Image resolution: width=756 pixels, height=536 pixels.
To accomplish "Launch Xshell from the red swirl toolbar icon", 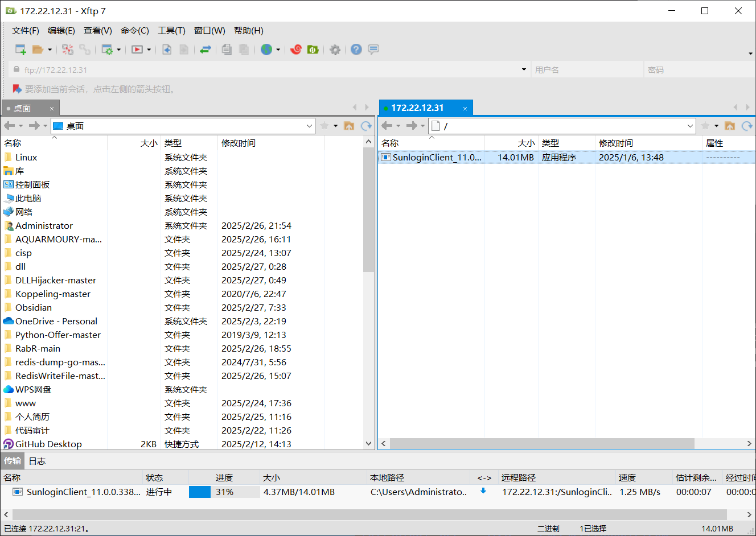I will 295,50.
